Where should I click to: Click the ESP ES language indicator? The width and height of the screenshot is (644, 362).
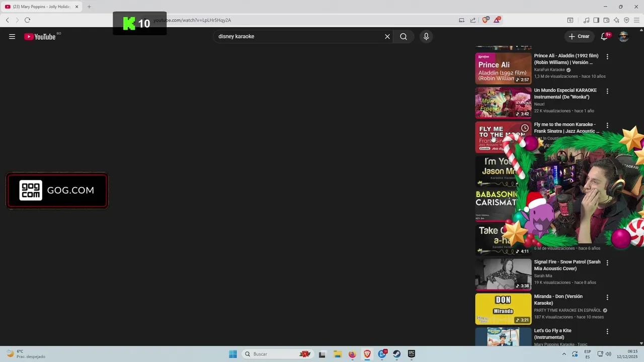(588, 354)
